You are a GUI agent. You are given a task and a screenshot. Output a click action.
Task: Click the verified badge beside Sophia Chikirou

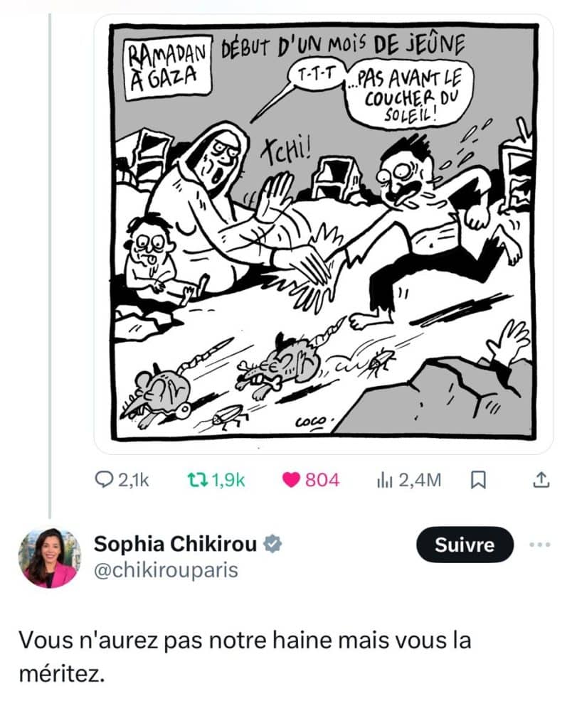tap(272, 544)
